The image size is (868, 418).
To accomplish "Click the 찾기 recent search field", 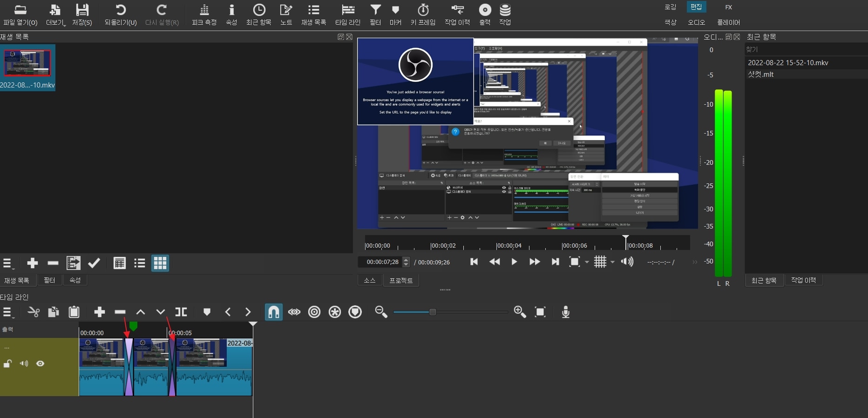I will tap(806, 49).
